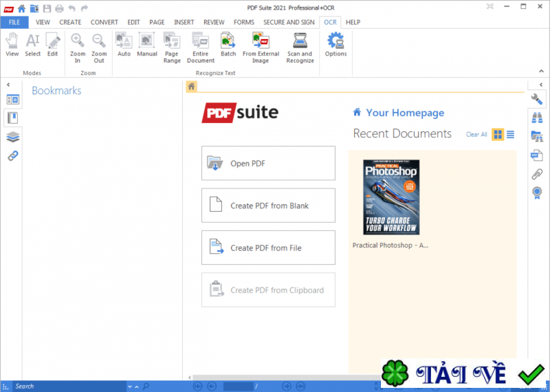Image resolution: width=550 pixels, height=392 pixels.
Task: Open the wrench tools panel on right
Action: click(x=537, y=100)
